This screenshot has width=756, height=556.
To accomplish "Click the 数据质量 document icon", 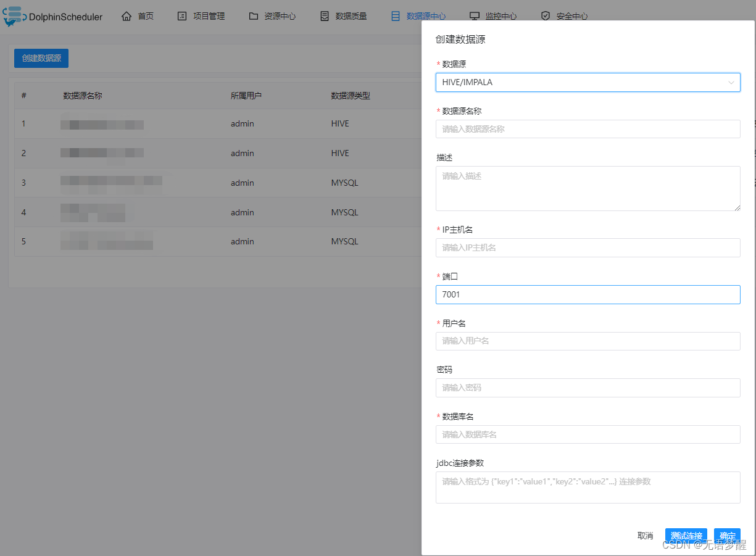I will 325,16.
